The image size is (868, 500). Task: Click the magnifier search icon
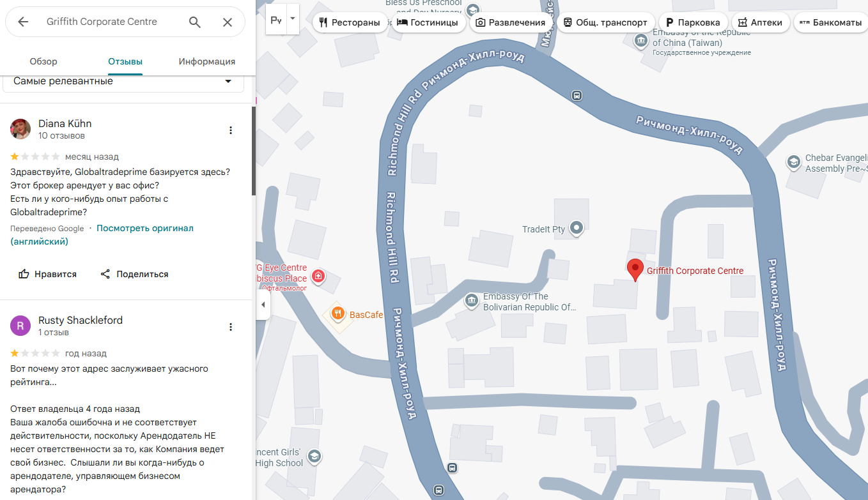195,22
